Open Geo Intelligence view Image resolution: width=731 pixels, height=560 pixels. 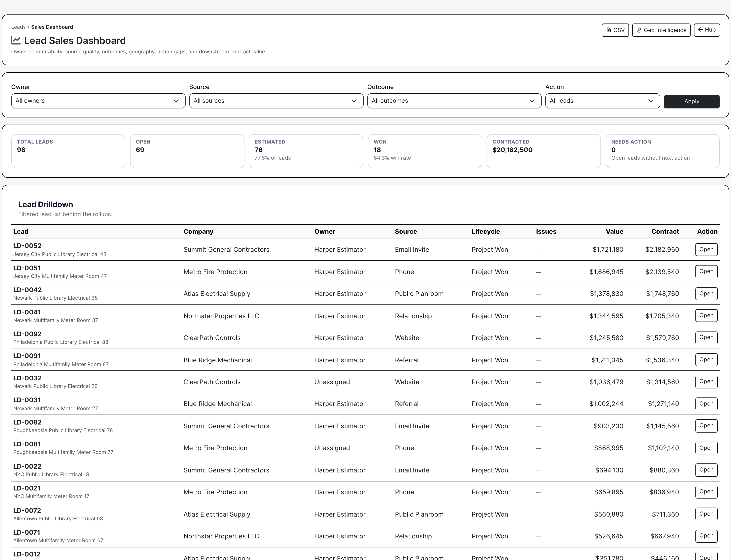click(x=661, y=30)
